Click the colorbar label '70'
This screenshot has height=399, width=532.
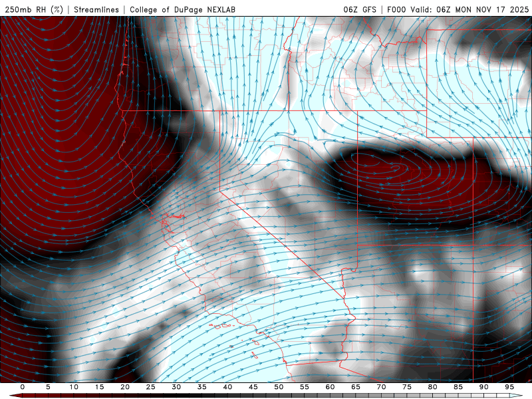381,387
